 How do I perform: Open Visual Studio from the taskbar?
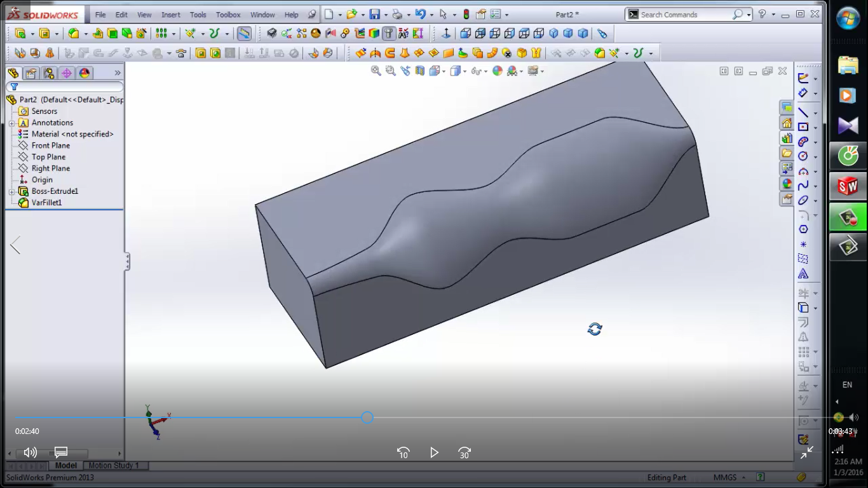tap(848, 125)
